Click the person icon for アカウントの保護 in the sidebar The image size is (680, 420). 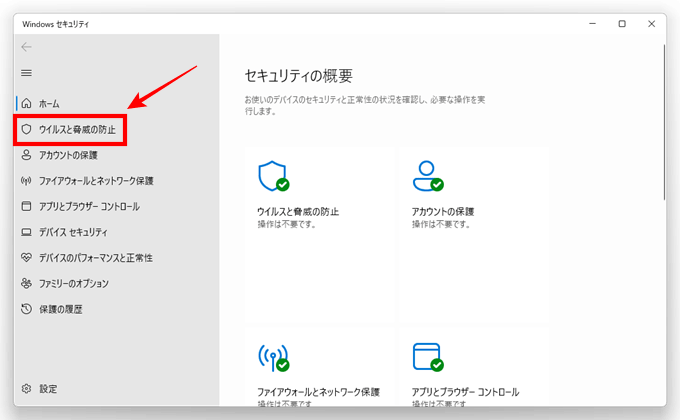[26, 155]
